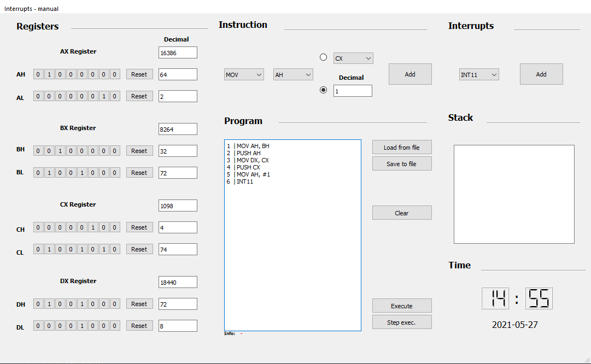Image resolution: width=591 pixels, height=364 pixels.
Task: Reset the DH register
Action: pyautogui.click(x=139, y=303)
